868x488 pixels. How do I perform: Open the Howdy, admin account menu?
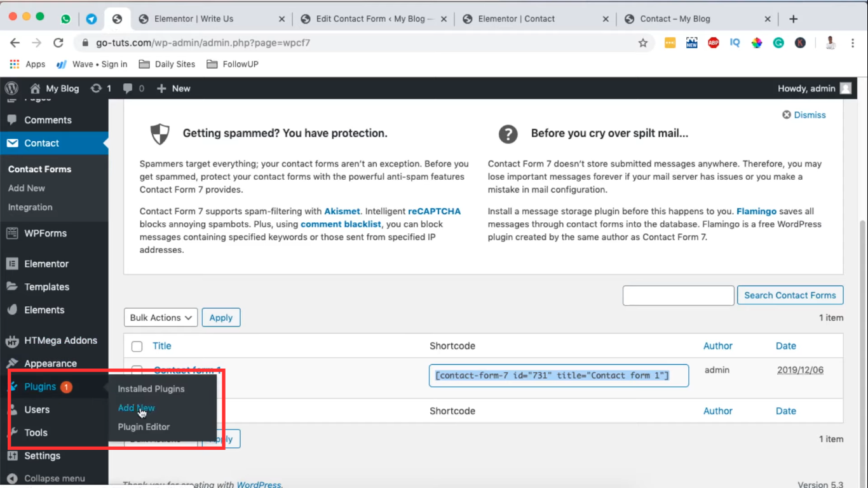click(x=814, y=88)
